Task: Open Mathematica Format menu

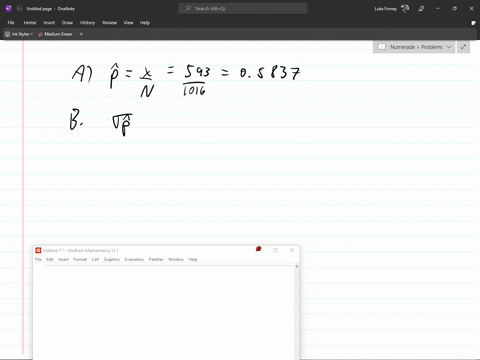Action: point(80,259)
